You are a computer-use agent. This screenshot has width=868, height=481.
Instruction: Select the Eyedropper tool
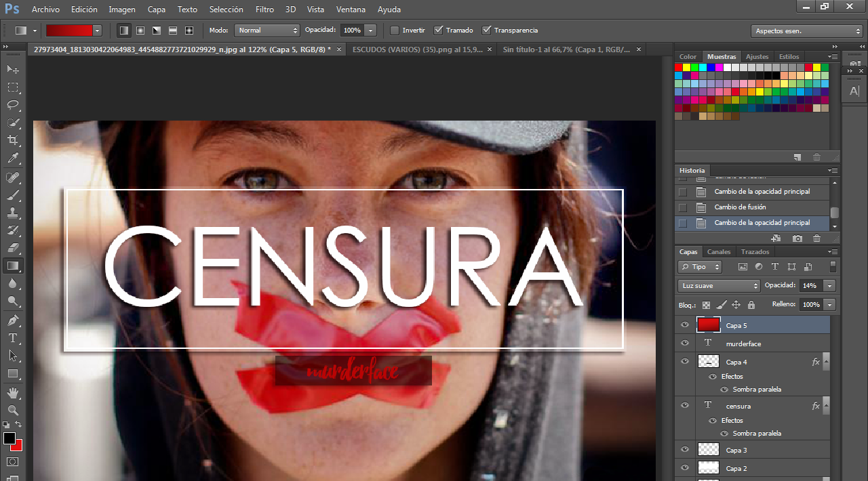[12, 159]
